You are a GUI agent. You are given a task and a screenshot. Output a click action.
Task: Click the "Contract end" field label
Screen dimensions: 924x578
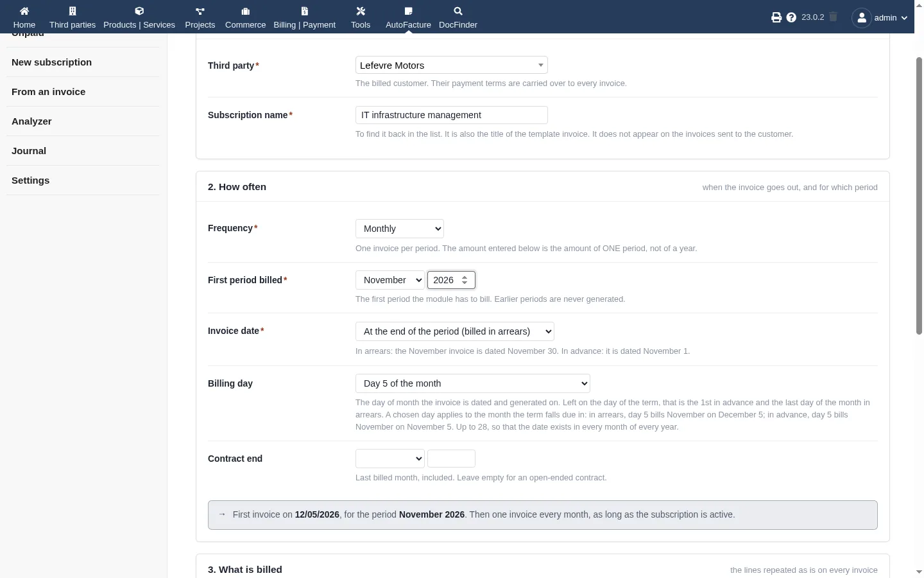(235, 459)
